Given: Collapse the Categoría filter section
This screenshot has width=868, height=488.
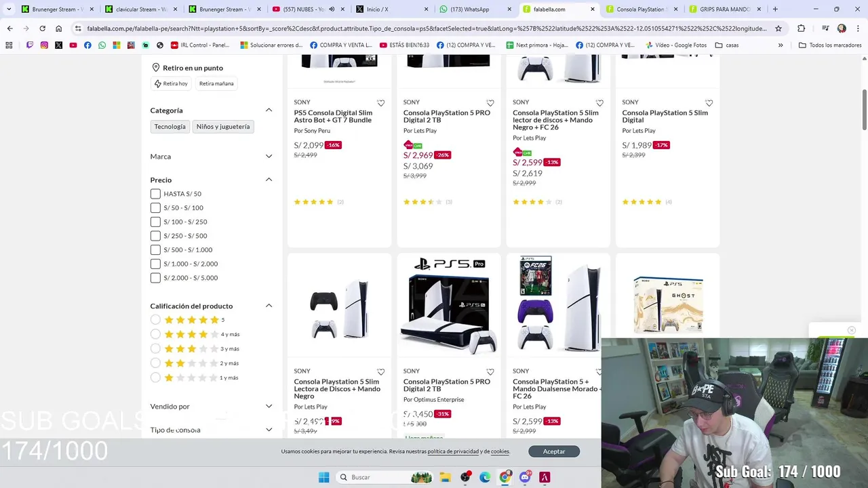Looking at the screenshot, I should pos(269,110).
